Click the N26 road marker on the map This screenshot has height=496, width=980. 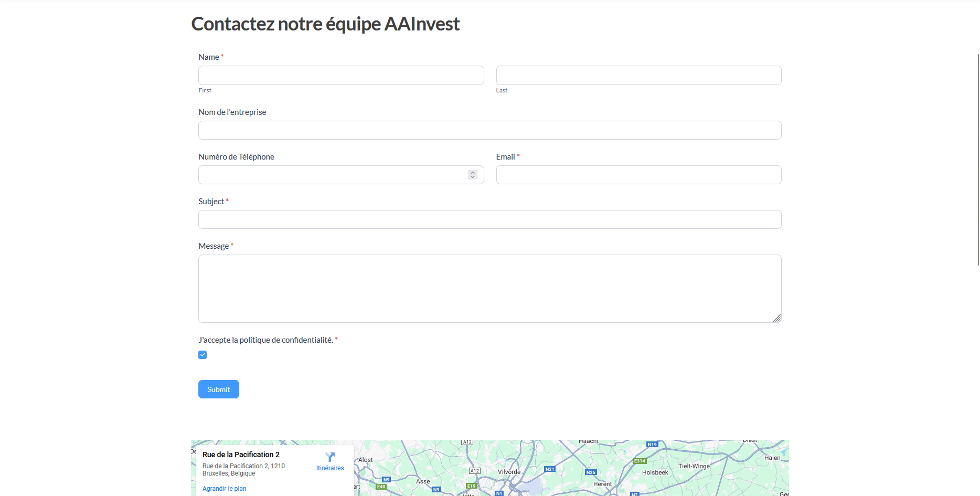point(591,472)
